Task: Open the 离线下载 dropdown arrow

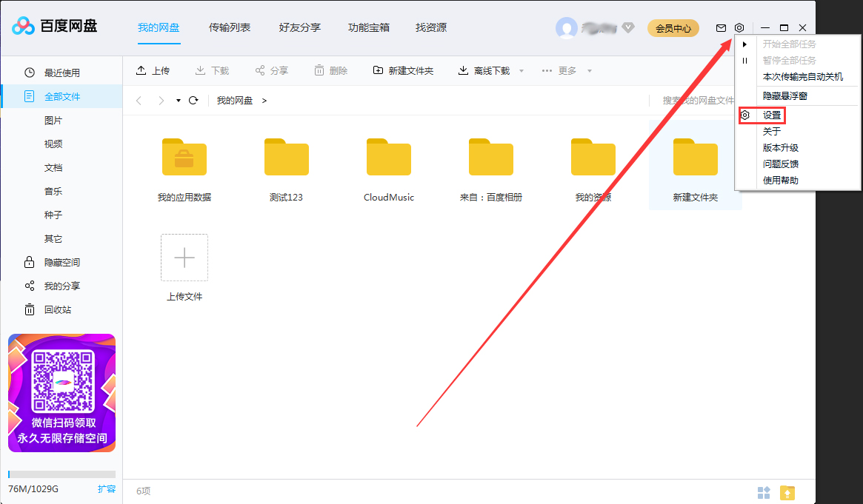Action: [522, 70]
